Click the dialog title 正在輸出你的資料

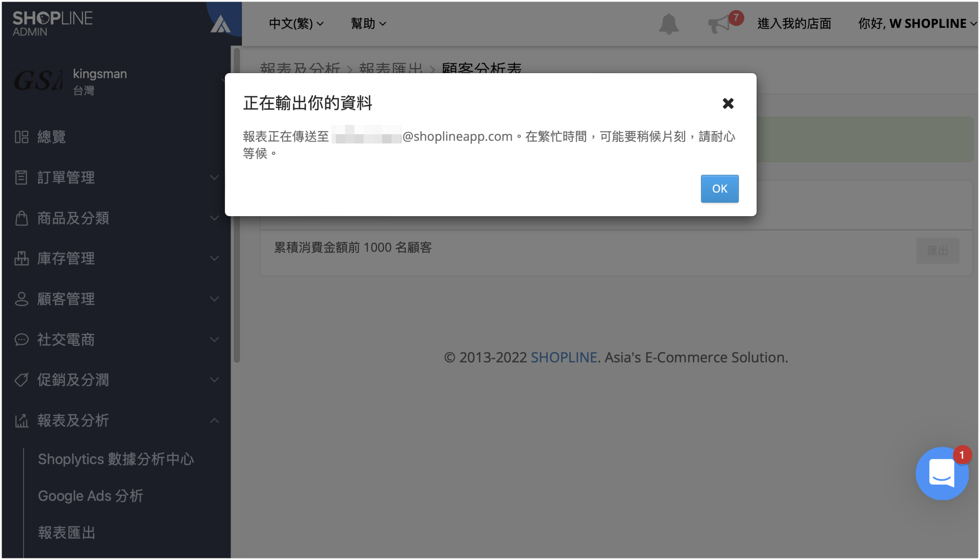click(x=307, y=103)
